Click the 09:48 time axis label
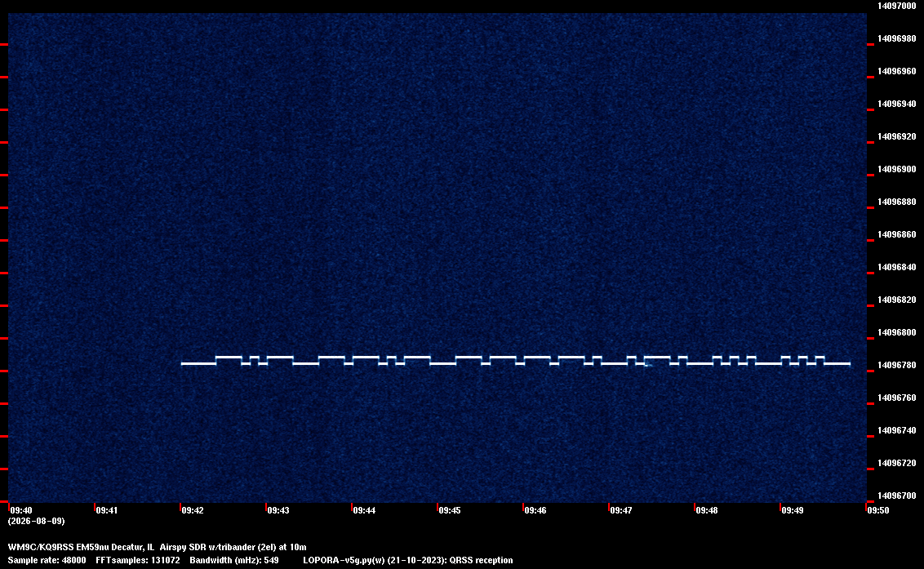Screen dimensions: 924x569 pos(707,510)
